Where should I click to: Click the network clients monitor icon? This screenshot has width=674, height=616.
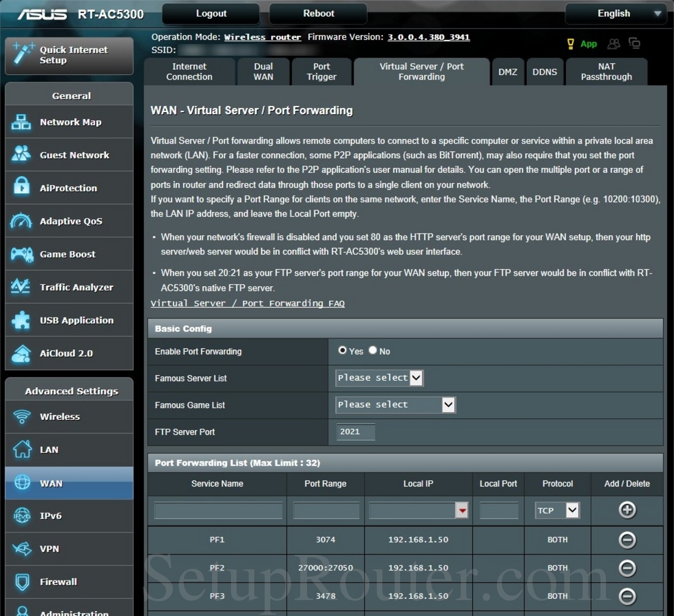click(x=634, y=43)
